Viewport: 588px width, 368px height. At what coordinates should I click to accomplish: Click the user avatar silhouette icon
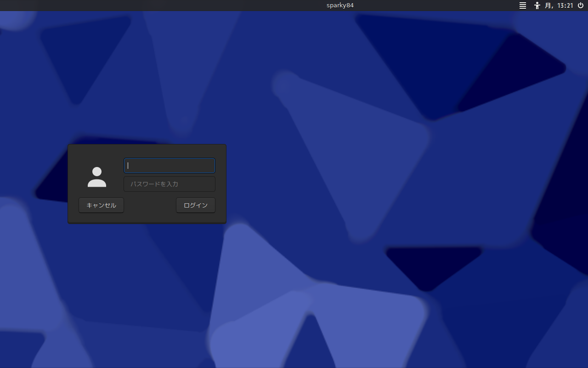click(97, 177)
